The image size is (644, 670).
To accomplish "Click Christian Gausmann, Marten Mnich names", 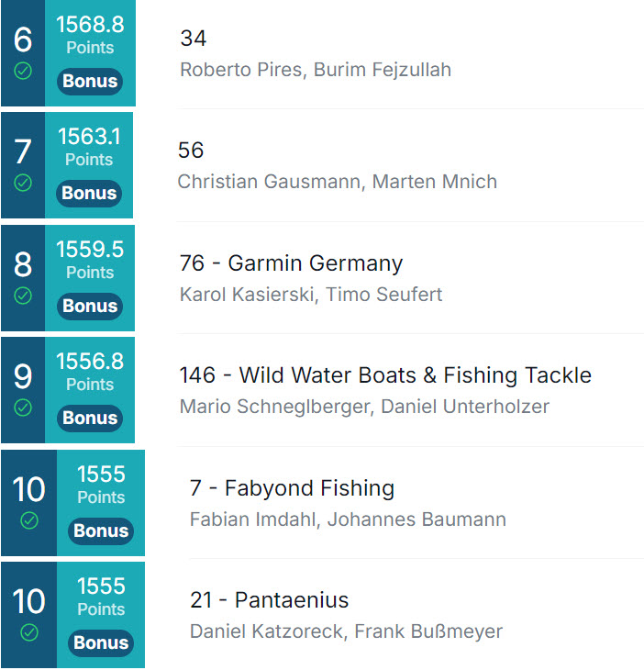I will point(338,182).
